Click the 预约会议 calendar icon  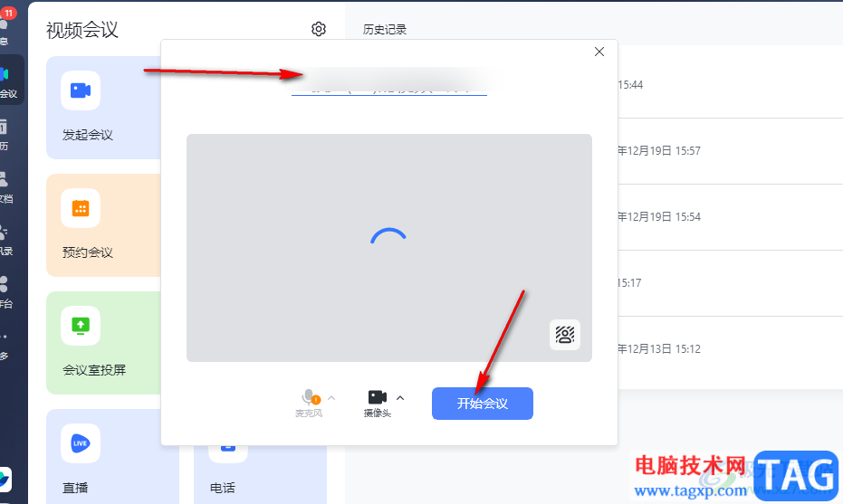tap(81, 208)
